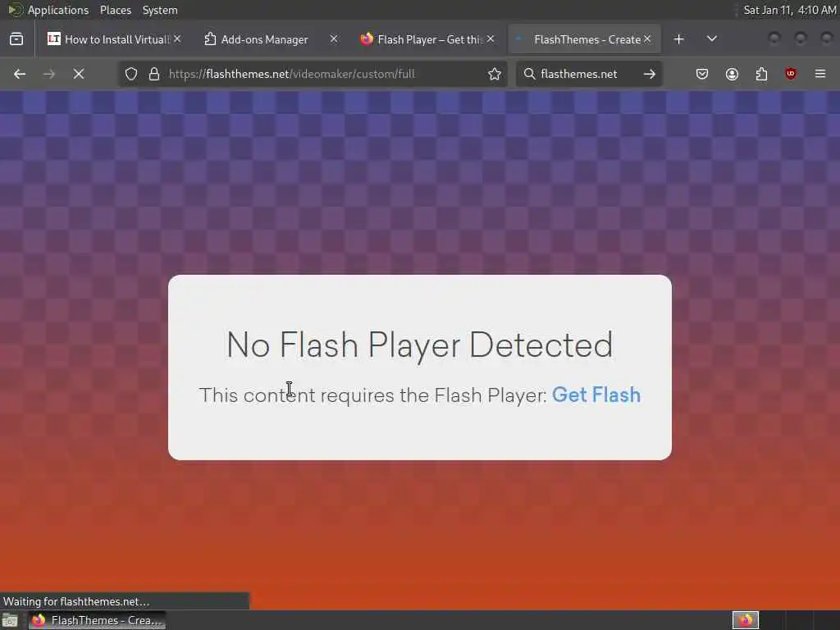Click the Firefox workspace switcher thumbnail

(x=745, y=620)
